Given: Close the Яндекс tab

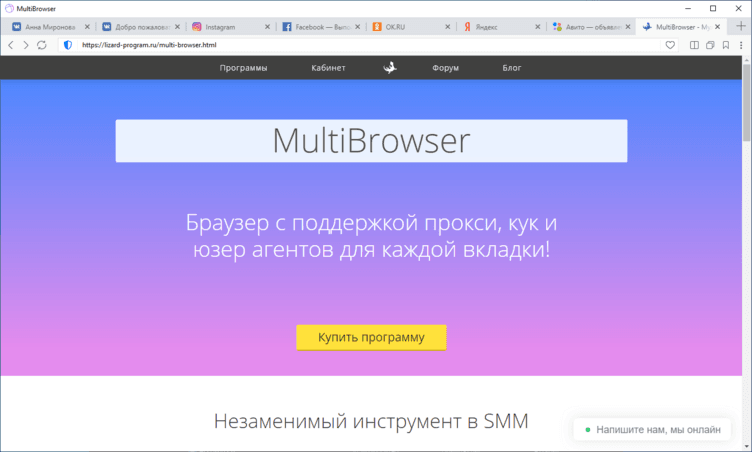Looking at the screenshot, I should tap(538, 27).
